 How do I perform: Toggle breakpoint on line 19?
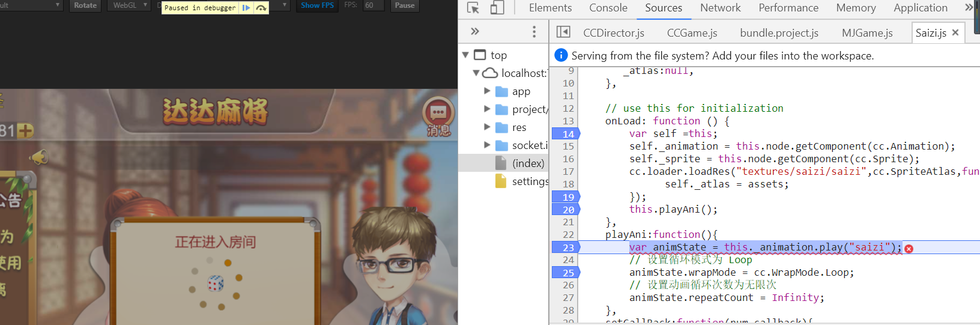566,197
